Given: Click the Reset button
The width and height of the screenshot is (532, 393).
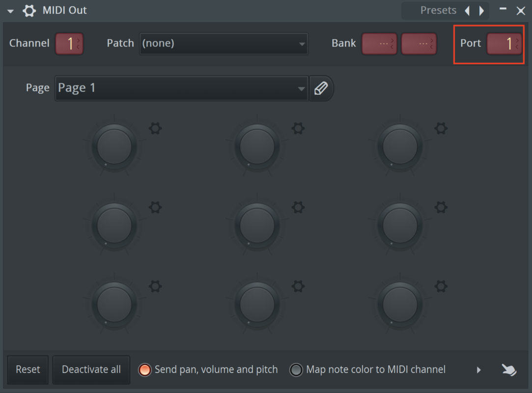Looking at the screenshot, I should tap(28, 370).
